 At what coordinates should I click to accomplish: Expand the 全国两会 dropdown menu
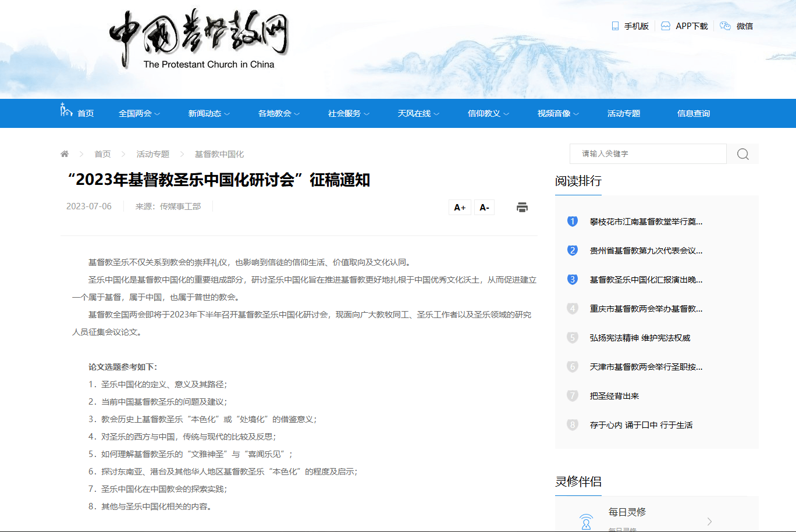[139, 113]
